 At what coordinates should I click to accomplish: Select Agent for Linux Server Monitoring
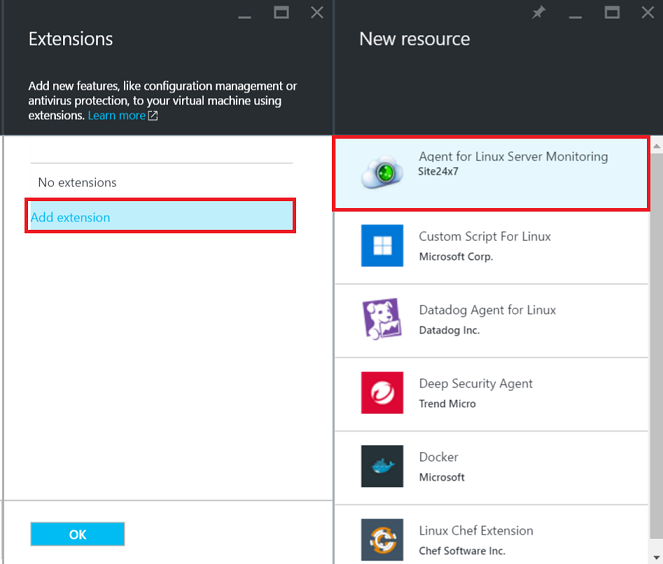tap(513, 157)
